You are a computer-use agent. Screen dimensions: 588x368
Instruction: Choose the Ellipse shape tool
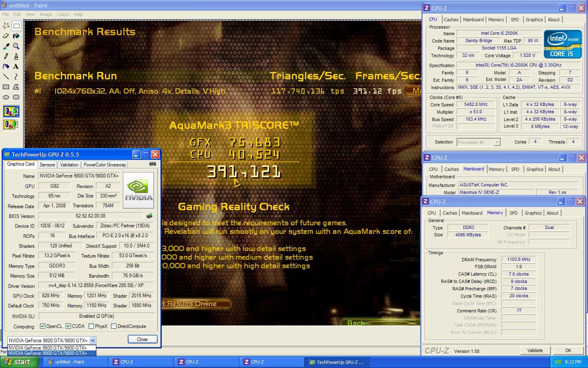6,97
